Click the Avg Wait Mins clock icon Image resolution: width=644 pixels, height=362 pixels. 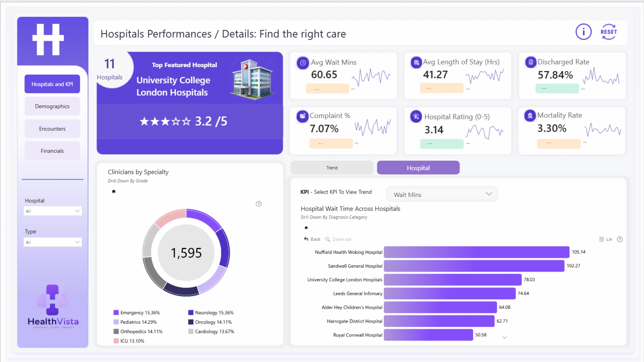tap(303, 63)
